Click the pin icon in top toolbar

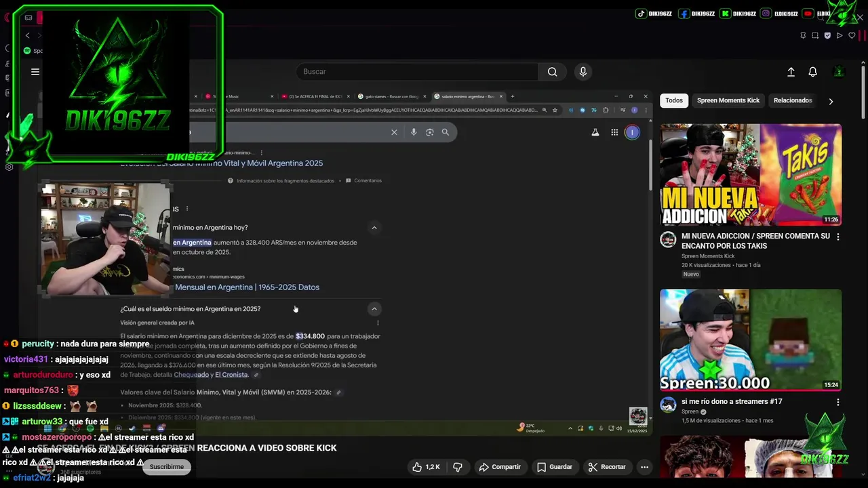tap(803, 35)
